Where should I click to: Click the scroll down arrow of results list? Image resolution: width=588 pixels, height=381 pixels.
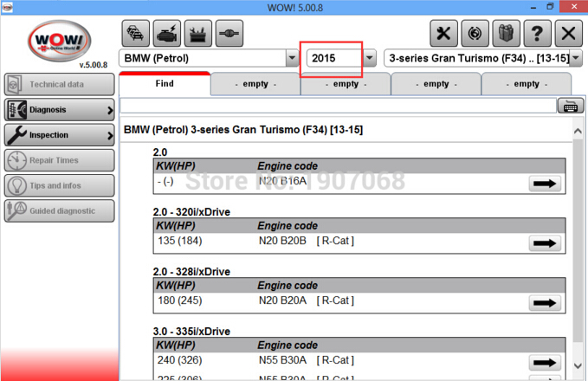pyautogui.click(x=578, y=365)
